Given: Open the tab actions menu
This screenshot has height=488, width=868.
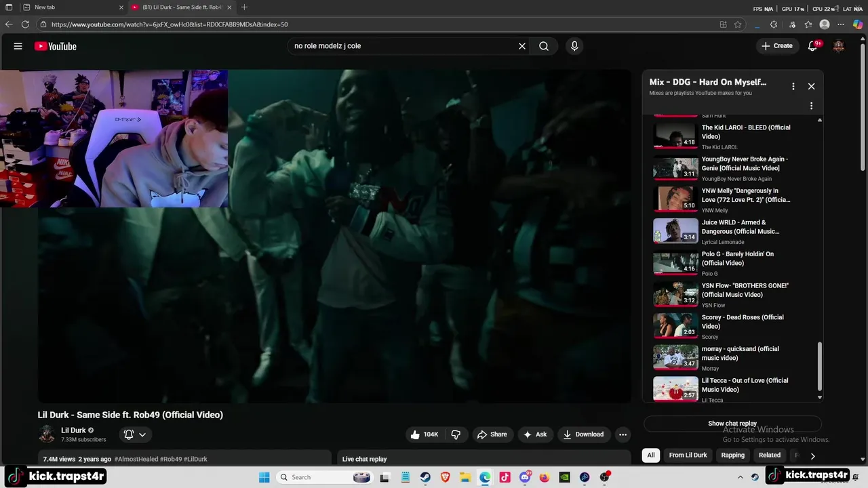Looking at the screenshot, I should click(9, 7).
